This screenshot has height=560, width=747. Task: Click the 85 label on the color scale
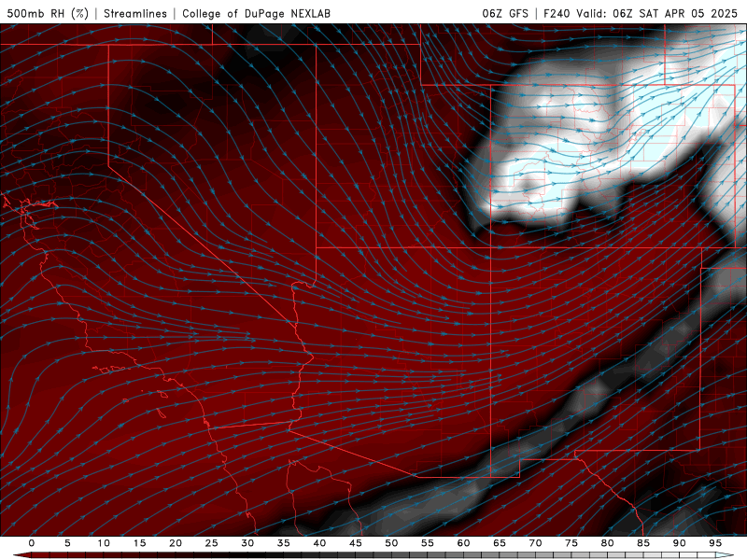pos(643,543)
